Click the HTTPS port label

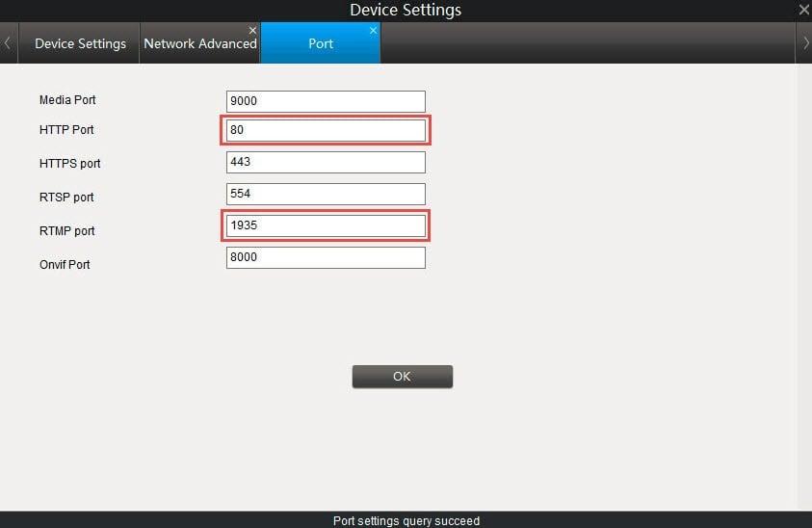[70, 164]
